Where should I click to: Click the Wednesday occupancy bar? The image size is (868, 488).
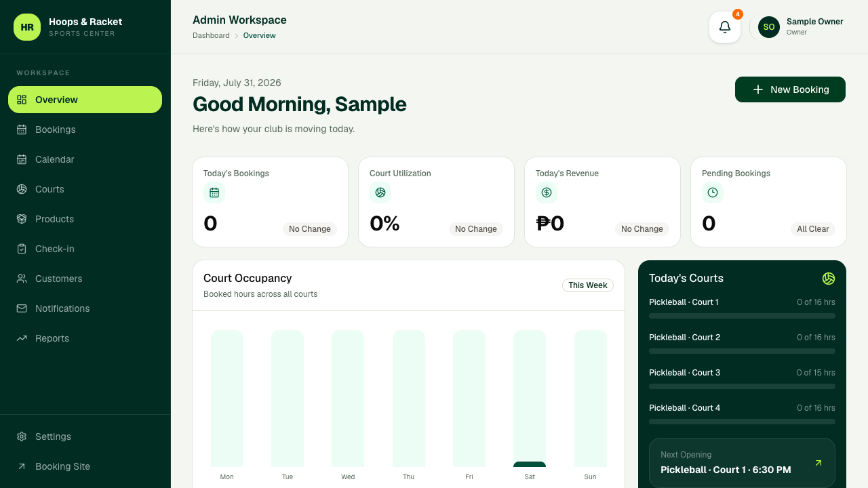pos(348,399)
